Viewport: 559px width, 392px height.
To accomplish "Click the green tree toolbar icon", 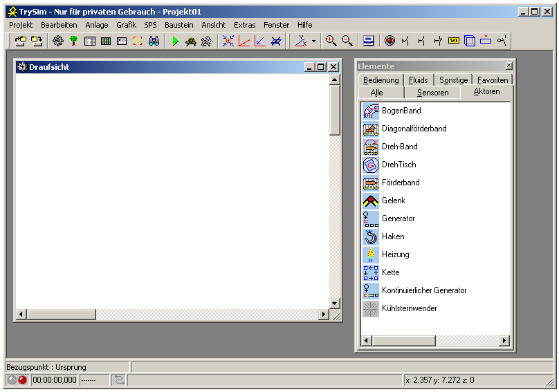I will coord(73,41).
